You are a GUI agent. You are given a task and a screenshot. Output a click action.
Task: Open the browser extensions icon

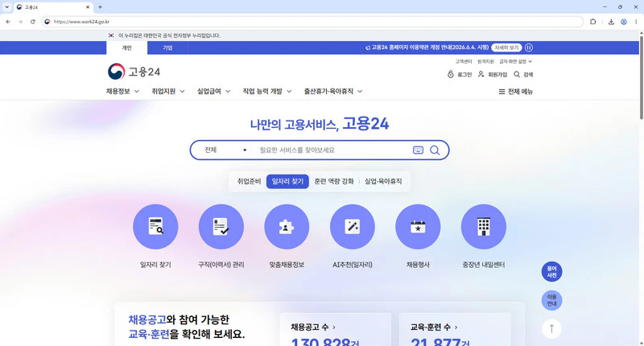pos(592,22)
